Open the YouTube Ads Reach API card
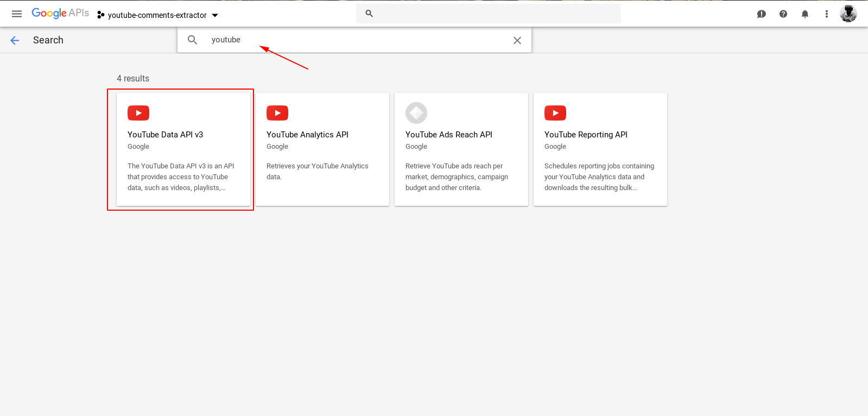The height and width of the screenshot is (416, 868). pos(461,149)
